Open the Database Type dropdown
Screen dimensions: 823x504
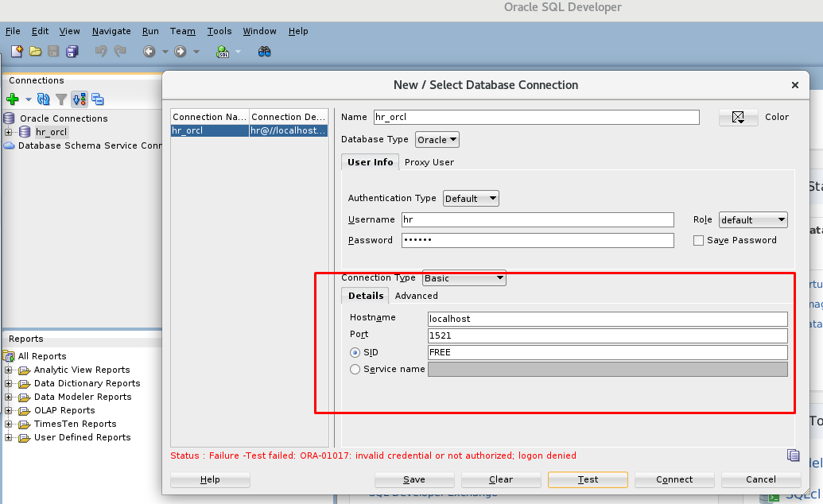pos(437,140)
